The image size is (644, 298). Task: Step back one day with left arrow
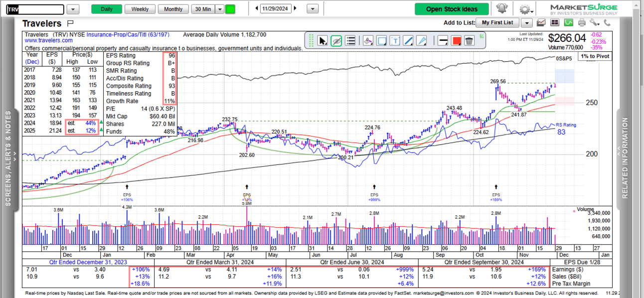coord(257,8)
